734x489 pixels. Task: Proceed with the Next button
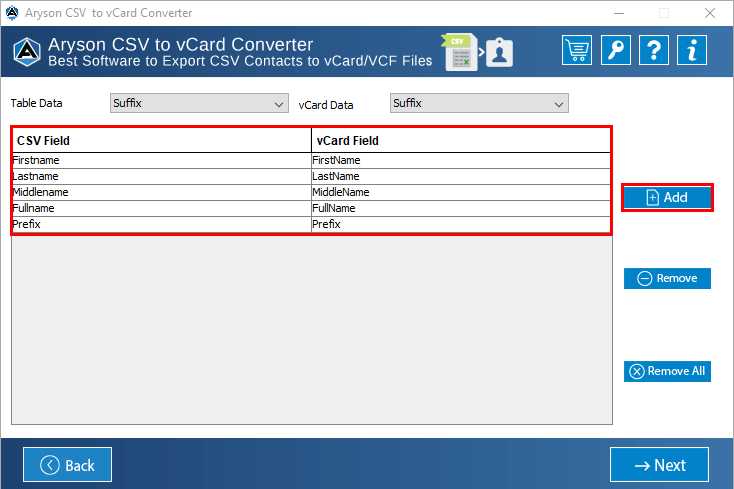(x=659, y=465)
